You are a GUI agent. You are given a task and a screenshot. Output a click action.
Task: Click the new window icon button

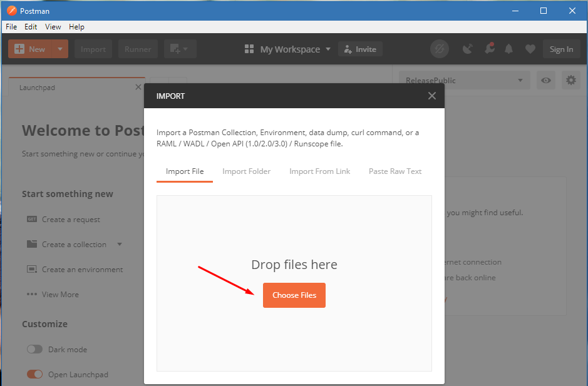(180, 49)
